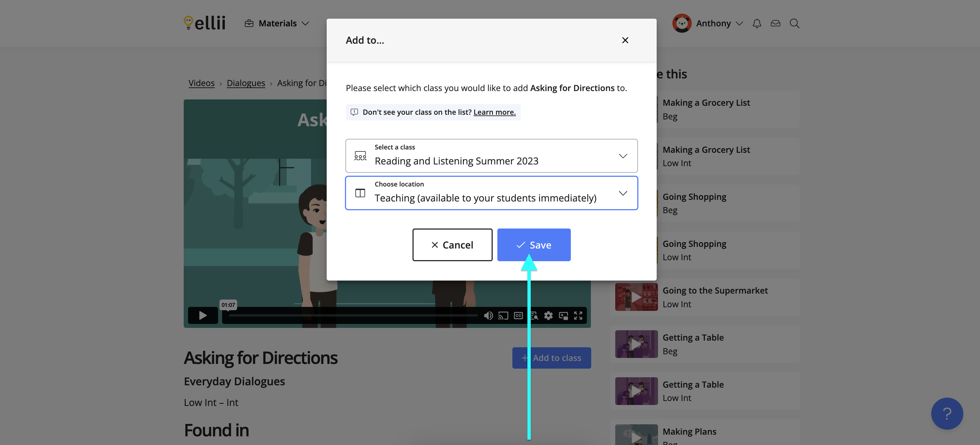Close the Add to dialog
This screenshot has height=445, width=980.
pos(625,40)
